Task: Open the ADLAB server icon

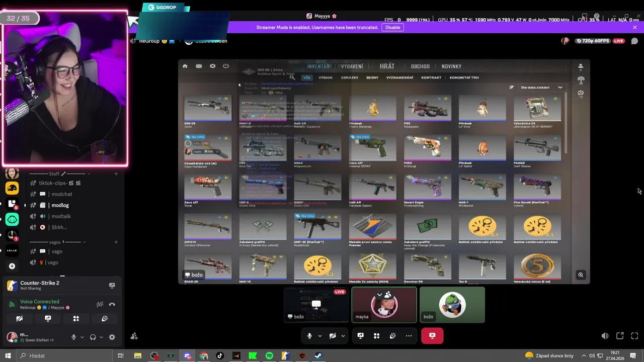Action: [12, 250]
